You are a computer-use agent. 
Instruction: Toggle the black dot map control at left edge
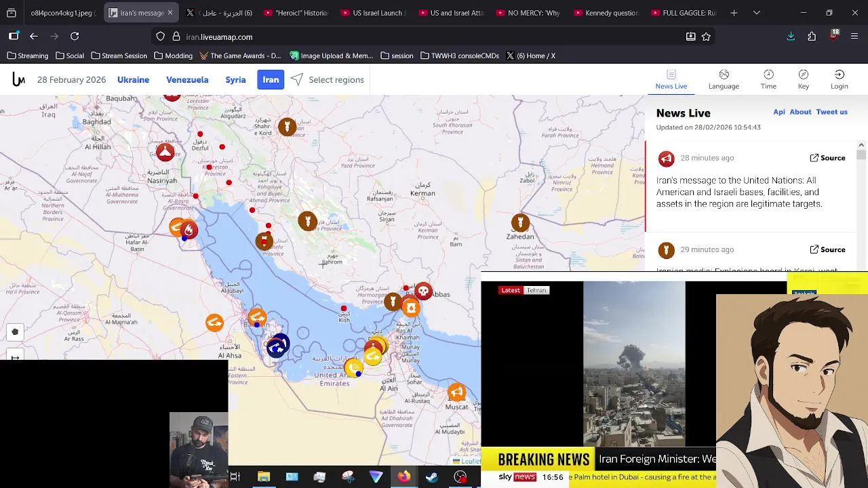pyautogui.click(x=15, y=332)
